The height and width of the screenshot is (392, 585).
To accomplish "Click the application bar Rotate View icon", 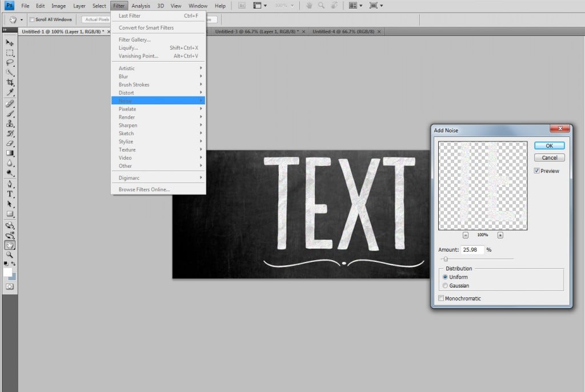I will 334,6.
